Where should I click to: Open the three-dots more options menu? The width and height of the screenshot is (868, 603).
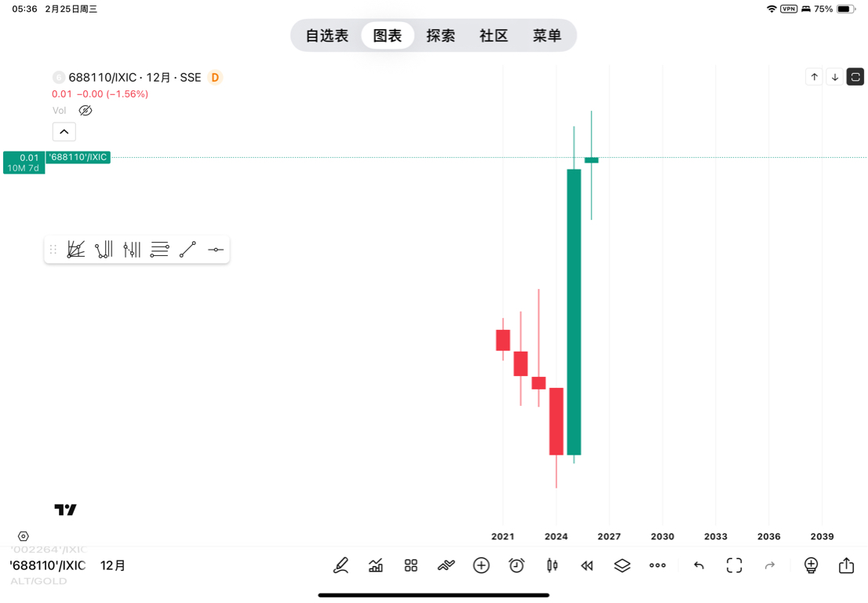[658, 565]
